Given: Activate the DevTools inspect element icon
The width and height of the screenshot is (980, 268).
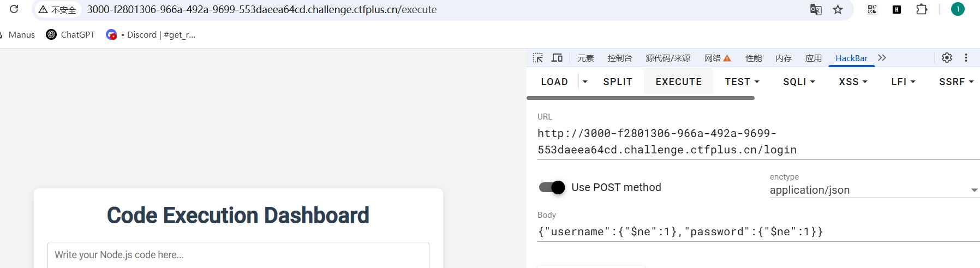Looking at the screenshot, I should click(x=538, y=58).
